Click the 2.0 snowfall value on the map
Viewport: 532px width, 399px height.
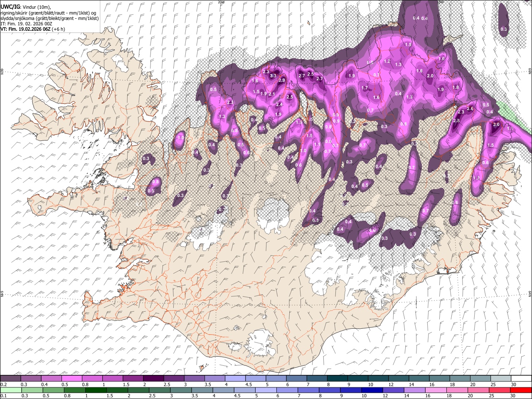(430, 76)
